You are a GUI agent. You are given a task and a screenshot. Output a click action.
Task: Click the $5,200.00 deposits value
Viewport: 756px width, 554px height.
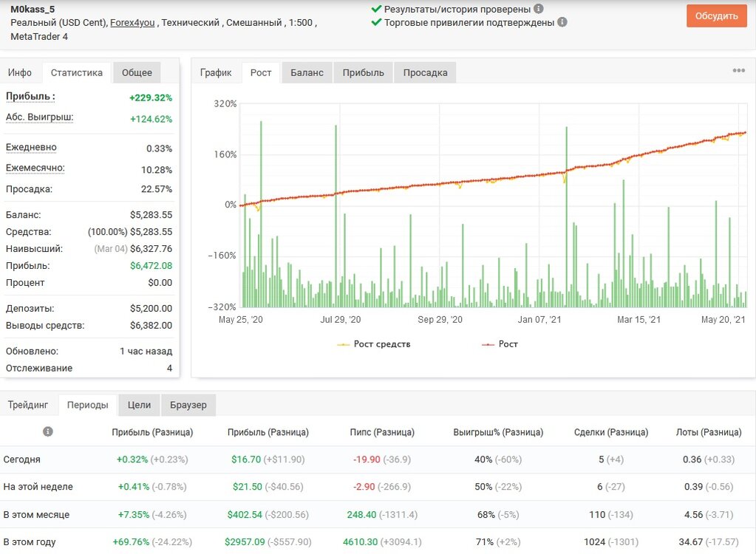(x=151, y=308)
